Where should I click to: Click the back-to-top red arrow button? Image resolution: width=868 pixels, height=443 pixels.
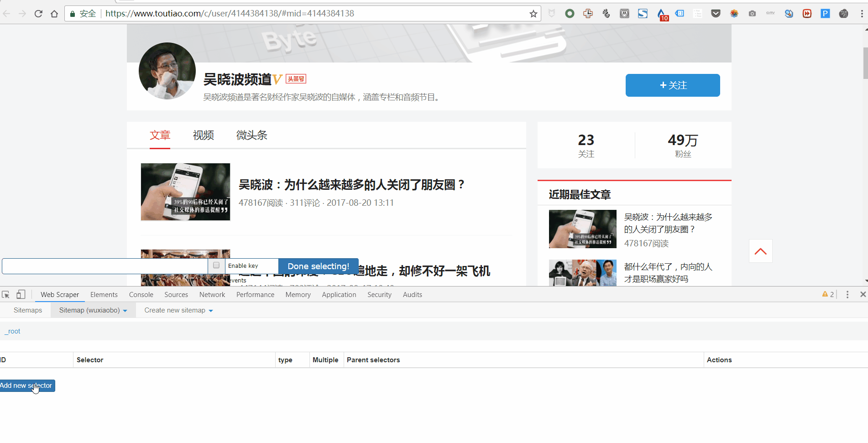760,251
